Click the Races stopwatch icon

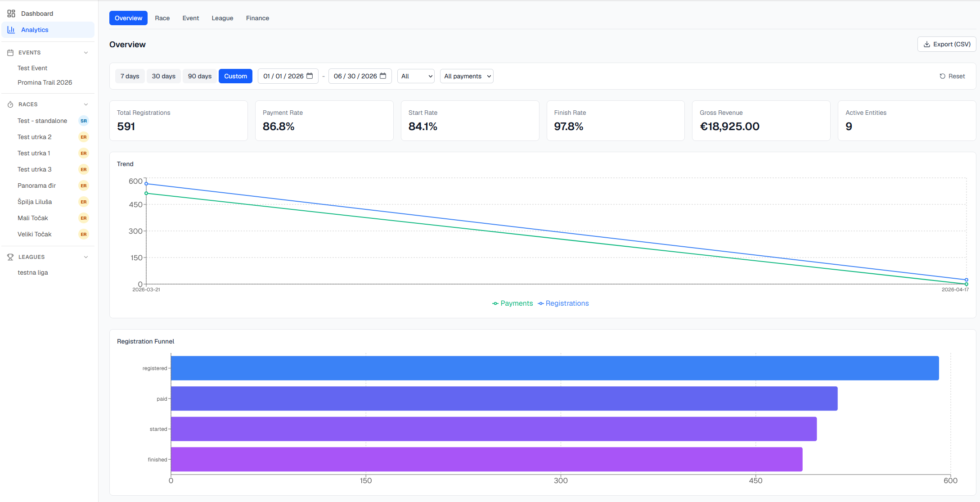10,104
